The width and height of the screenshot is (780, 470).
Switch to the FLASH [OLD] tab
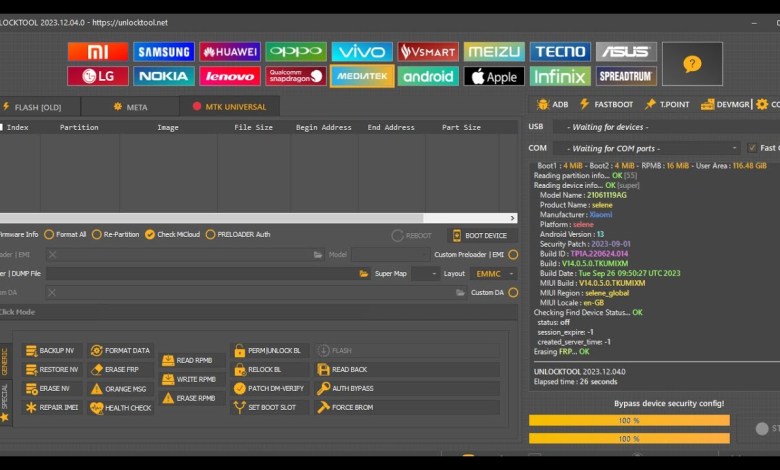click(40, 107)
